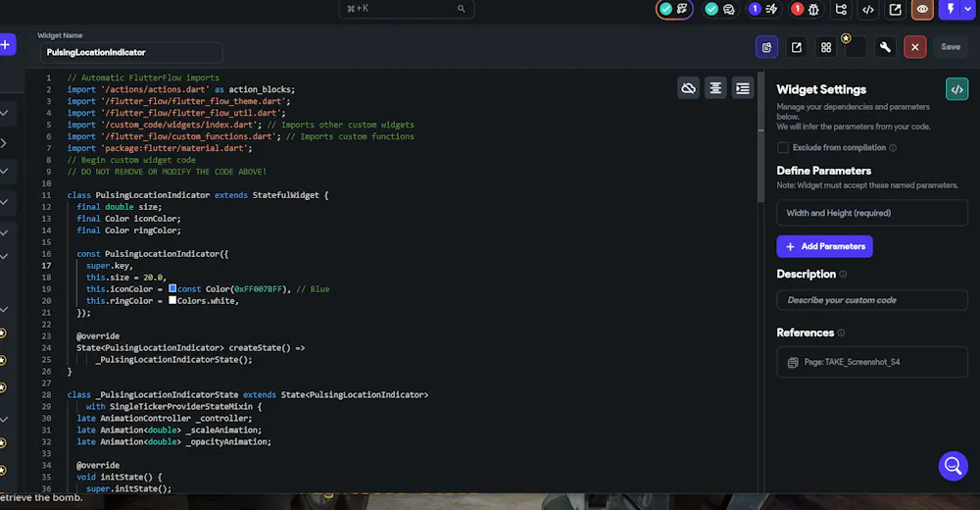Toggle the green code view button in Widget Settings
The image size is (980, 510).
(956, 89)
